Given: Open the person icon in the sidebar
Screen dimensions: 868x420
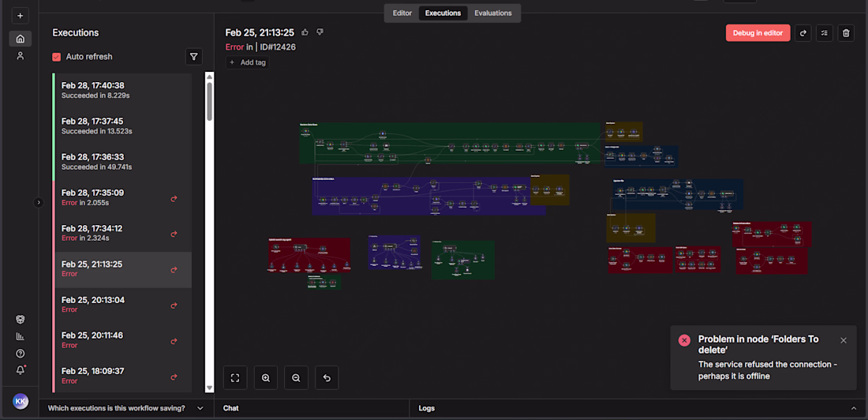Looking at the screenshot, I should (x=20, y=55).
